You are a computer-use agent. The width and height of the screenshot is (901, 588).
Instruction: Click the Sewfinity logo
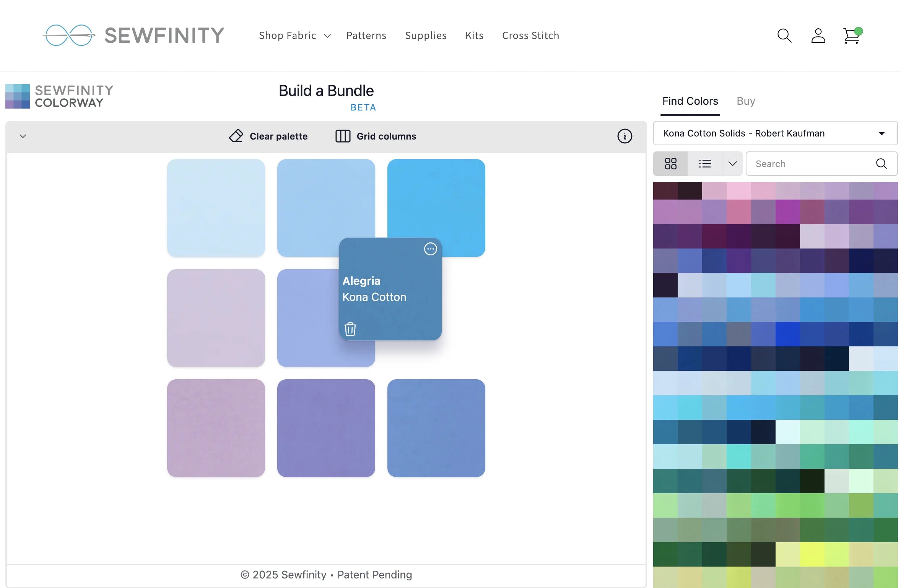coord(133,35)
